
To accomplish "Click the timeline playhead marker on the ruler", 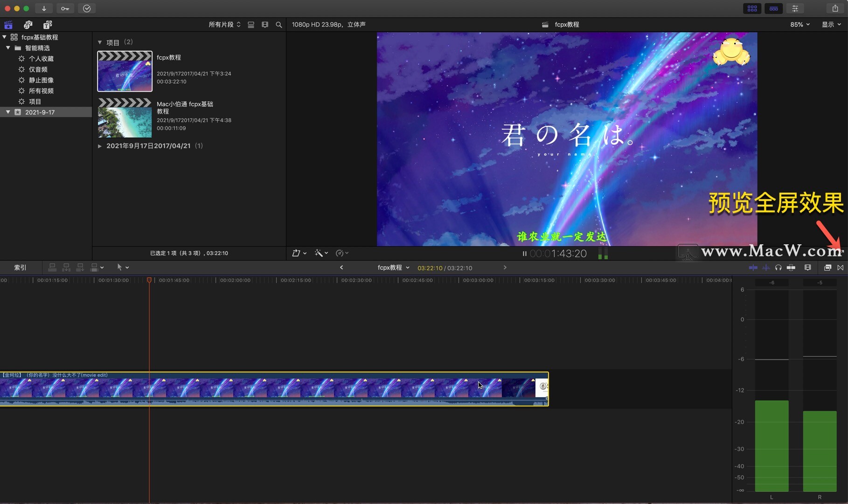I will (149, 280).
